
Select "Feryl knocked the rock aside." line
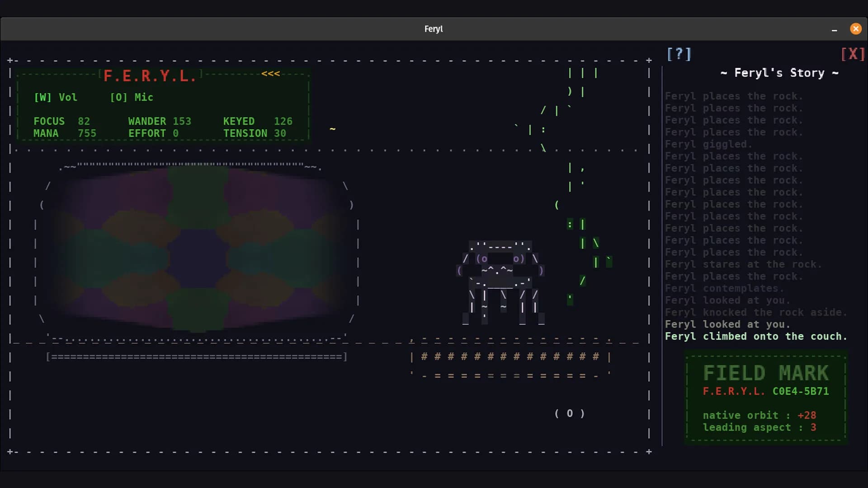click(756, 312)
